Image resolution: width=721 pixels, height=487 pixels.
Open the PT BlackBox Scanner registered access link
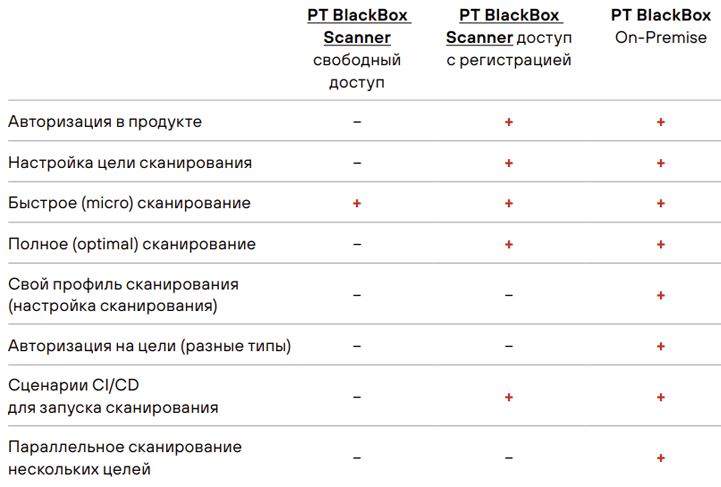point(504,26)
